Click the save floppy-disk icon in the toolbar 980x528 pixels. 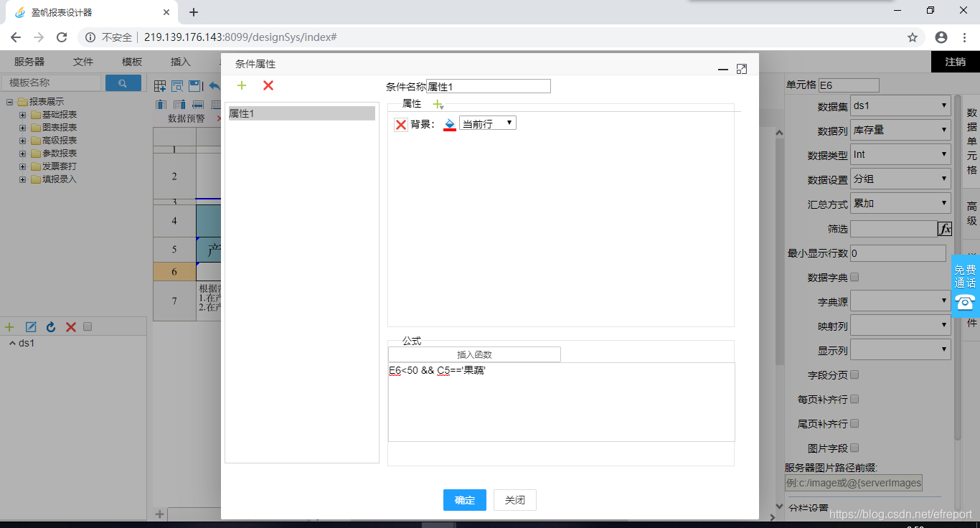click(x=194, y=86)
